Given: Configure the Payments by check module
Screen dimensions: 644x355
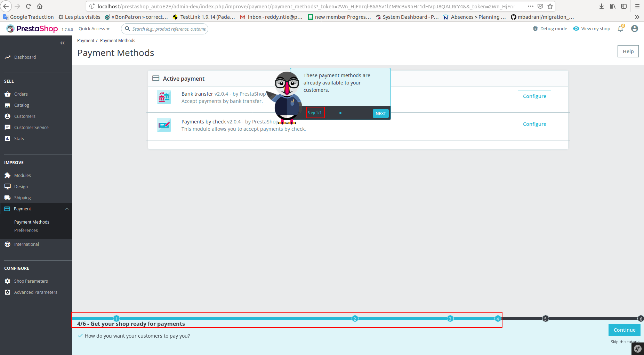Looking at the screenshot, I should tap(534, 124).
